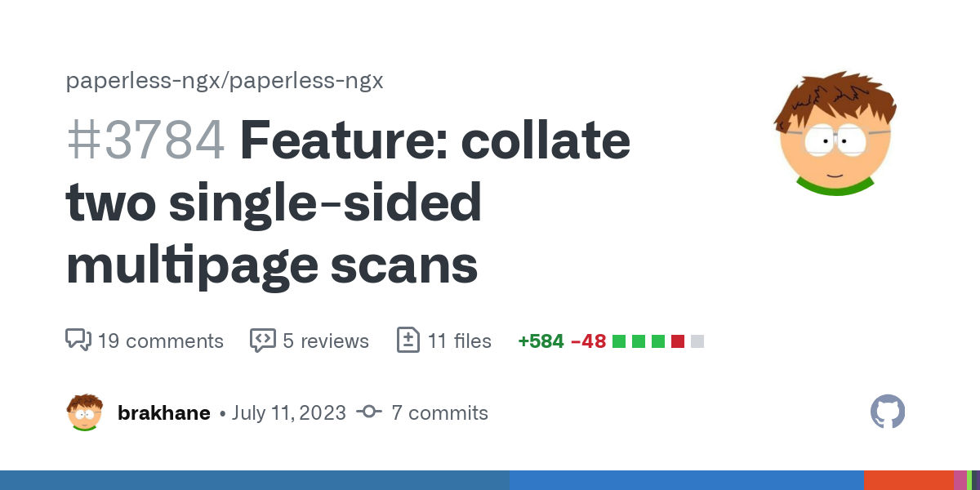Click the comments speech bubble icon
The height and width of the screenshot is (490, 980).
78,341
